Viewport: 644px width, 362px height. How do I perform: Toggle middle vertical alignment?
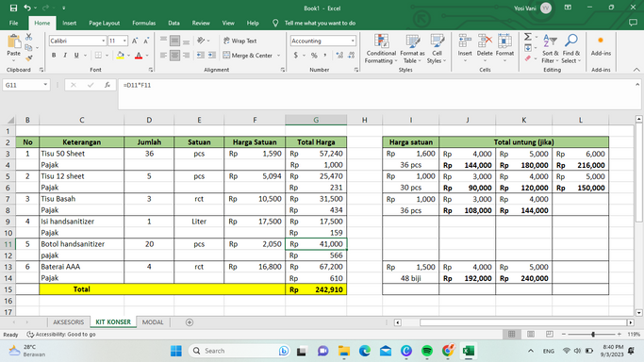pyautogui.click(x=175, y=41)
